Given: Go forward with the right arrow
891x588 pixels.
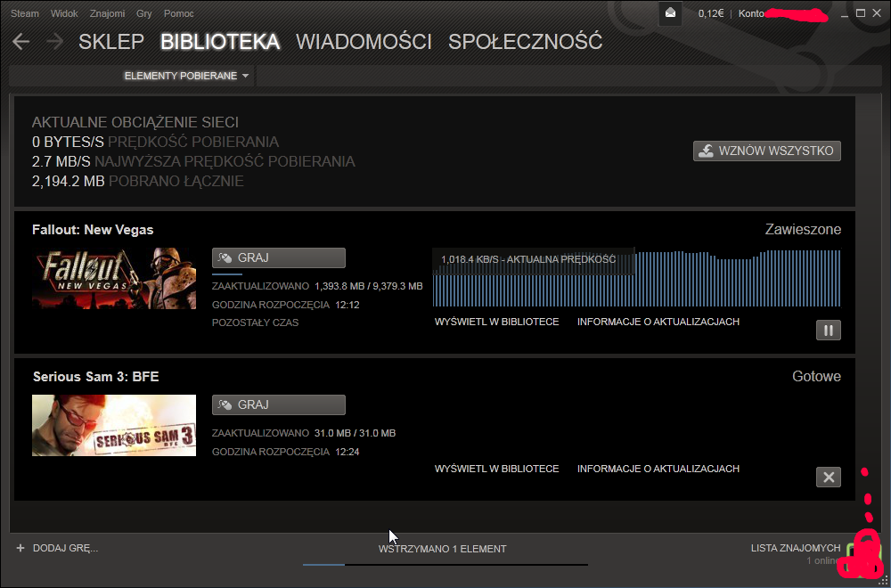Looking at the screenshot, I should click(x=54, y=42).
